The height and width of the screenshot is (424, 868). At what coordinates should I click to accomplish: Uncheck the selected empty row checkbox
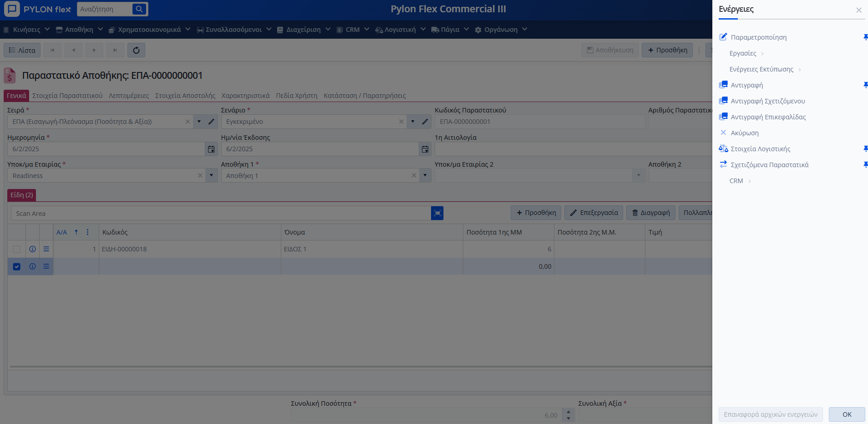17,266
